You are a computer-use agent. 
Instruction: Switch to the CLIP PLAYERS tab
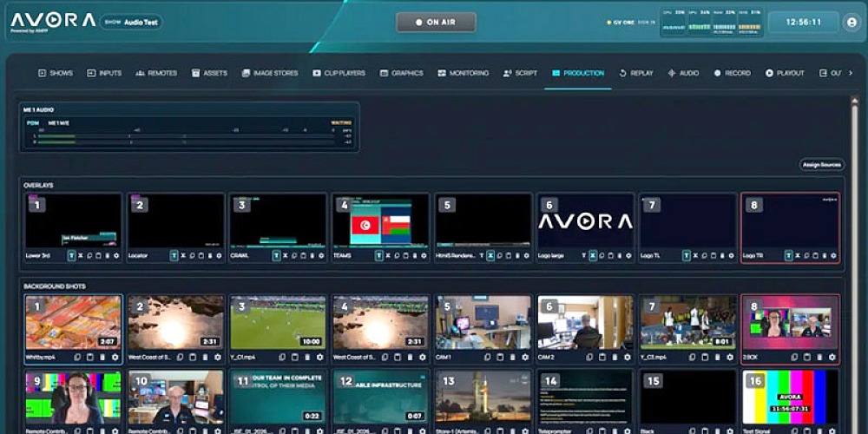(339, 73)
